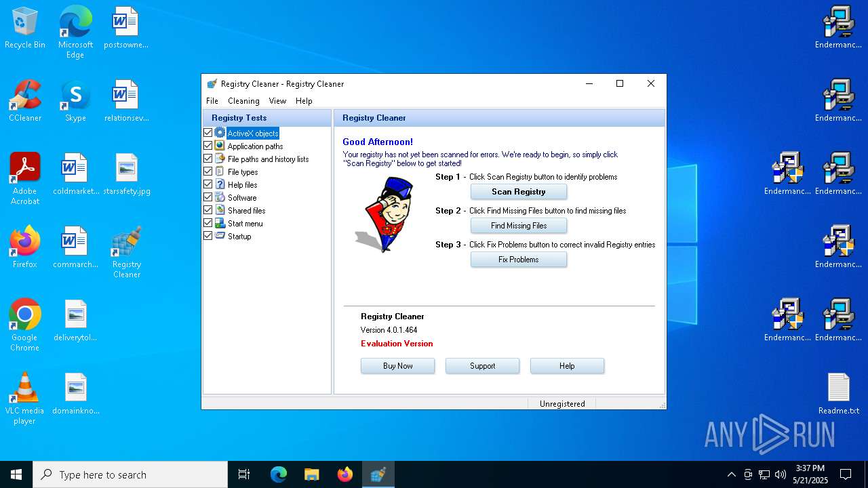The image size is (868, 488).
Task: Click the Registry Tests panel header
Action: pyautogui.click(x=267, y=118)
